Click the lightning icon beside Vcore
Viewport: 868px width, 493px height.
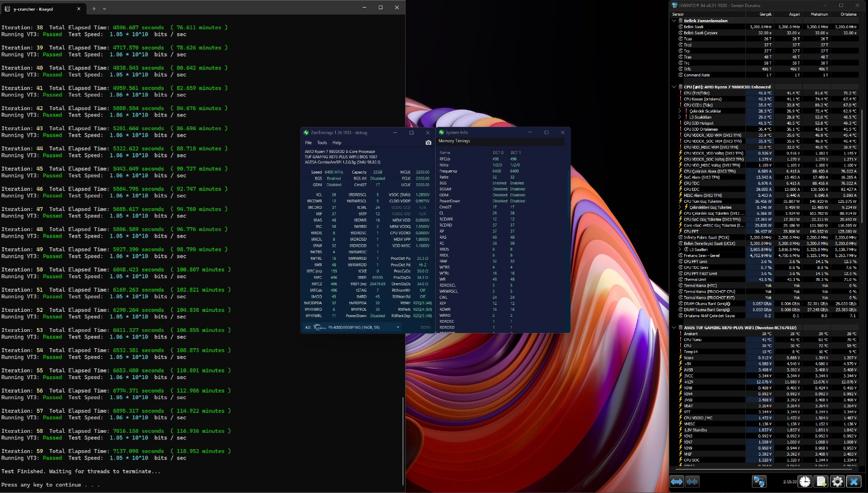[x=681, y=358]
